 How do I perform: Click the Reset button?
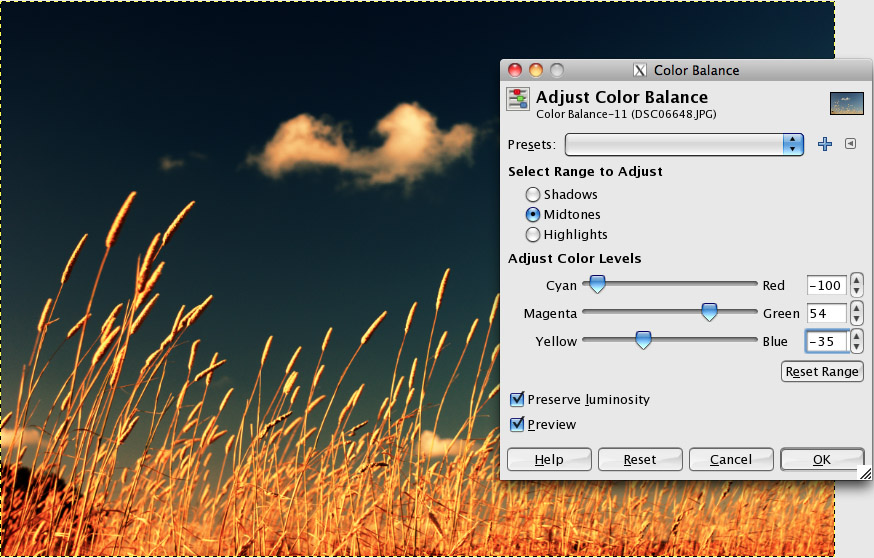pyautogui.click(x=640, y=459)
